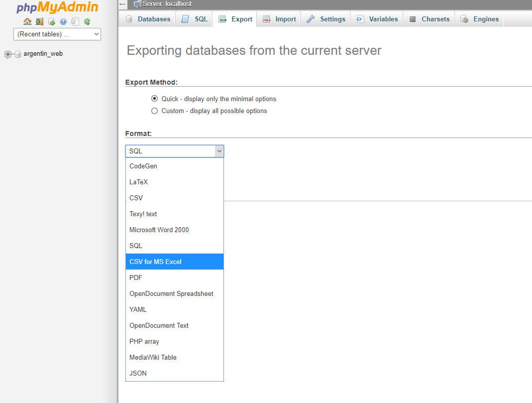This screenshot has width=532, height=403.
Task: Click the Quick - display only minimal options label
Action: pos(219,99)
